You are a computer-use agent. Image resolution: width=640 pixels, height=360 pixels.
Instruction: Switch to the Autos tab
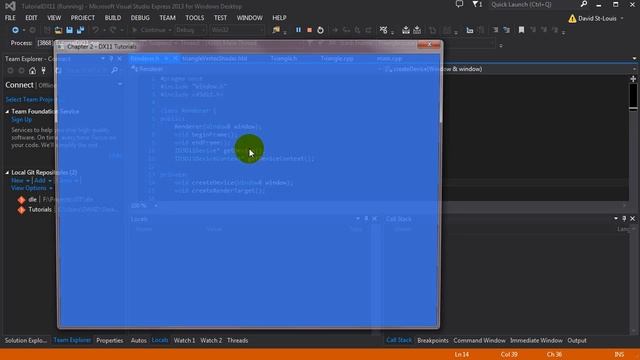point(138,340)
